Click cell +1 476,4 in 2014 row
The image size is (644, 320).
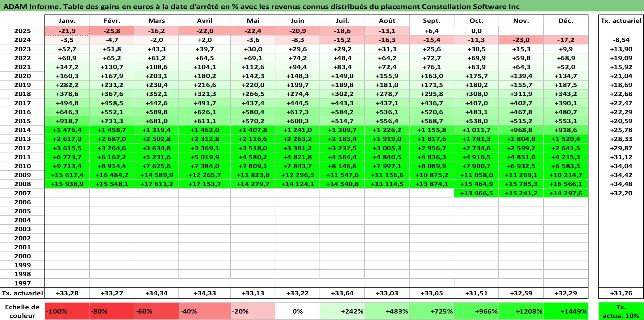67,130
